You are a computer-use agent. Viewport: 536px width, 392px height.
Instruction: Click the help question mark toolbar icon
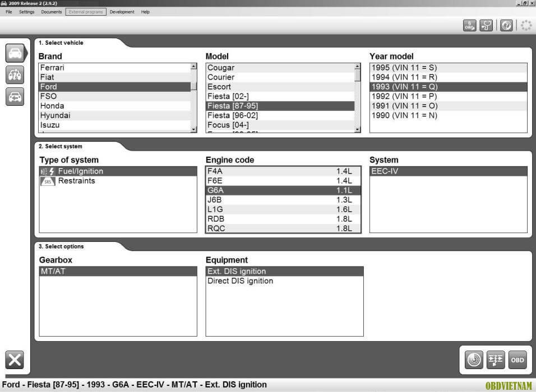pos(506,25)
